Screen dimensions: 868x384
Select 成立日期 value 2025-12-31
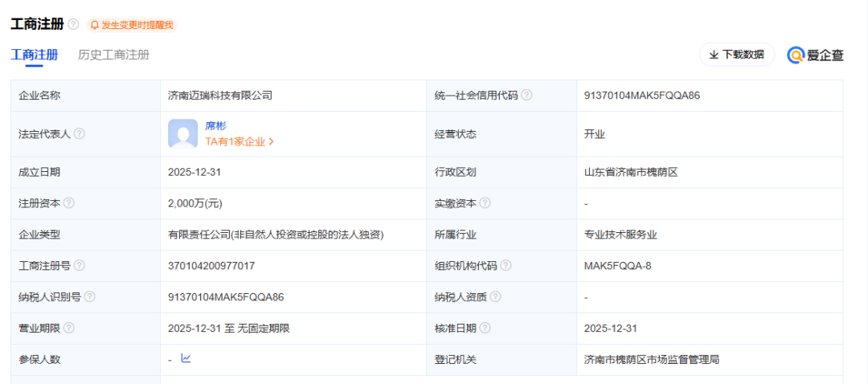point(194,172)
